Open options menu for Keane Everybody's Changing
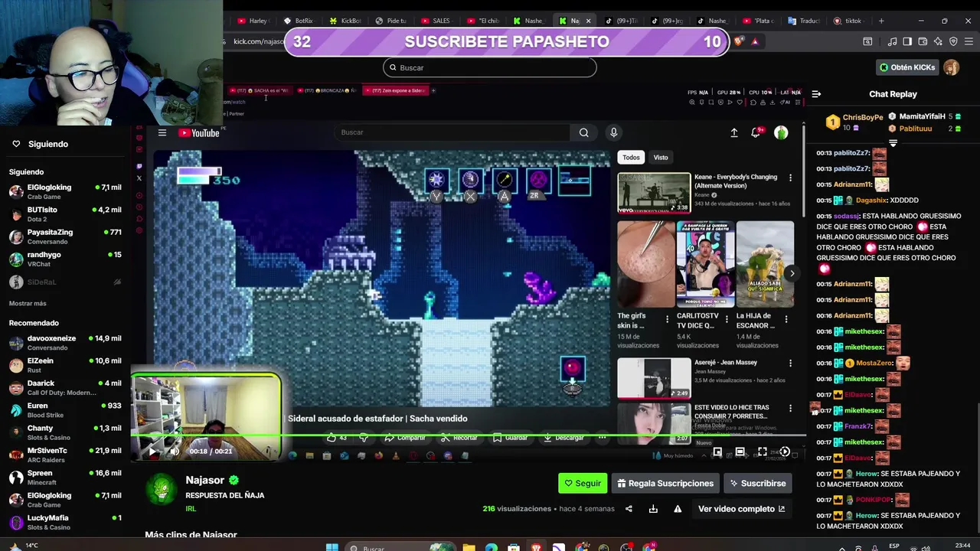Viewport: 980px width, 551px height. click(x=790, y=178)
